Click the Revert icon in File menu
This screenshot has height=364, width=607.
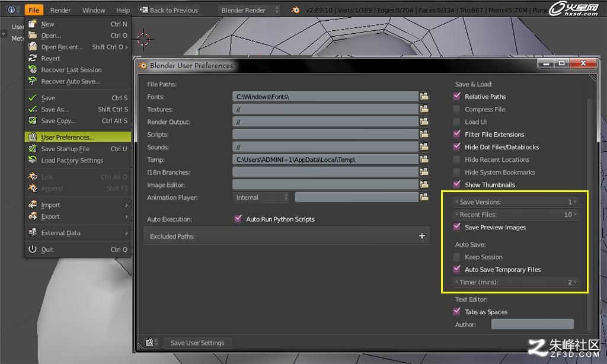[x=33, y=58]
